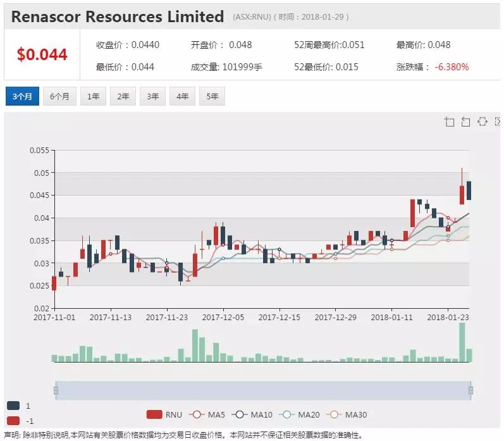Open the 2年 range tab

[x=123, y=96]
